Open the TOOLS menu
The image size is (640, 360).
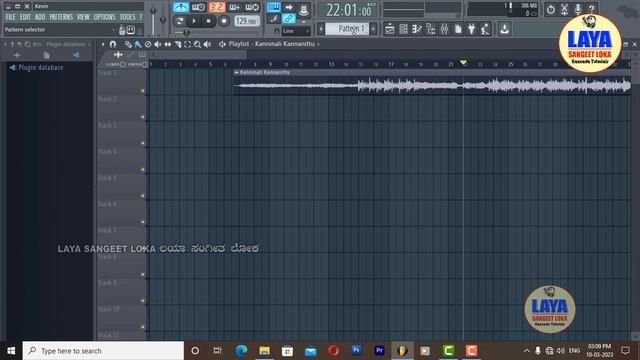(127, 17)
